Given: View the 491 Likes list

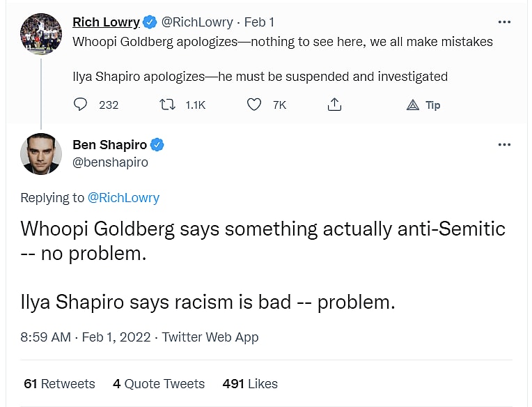Looking at the screenshot, I should (250, 384).
